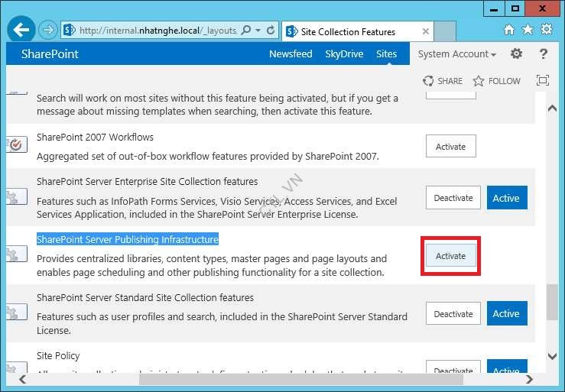Select the Site Collection Features tab
The image size is (565, 392).
point(357,31)
